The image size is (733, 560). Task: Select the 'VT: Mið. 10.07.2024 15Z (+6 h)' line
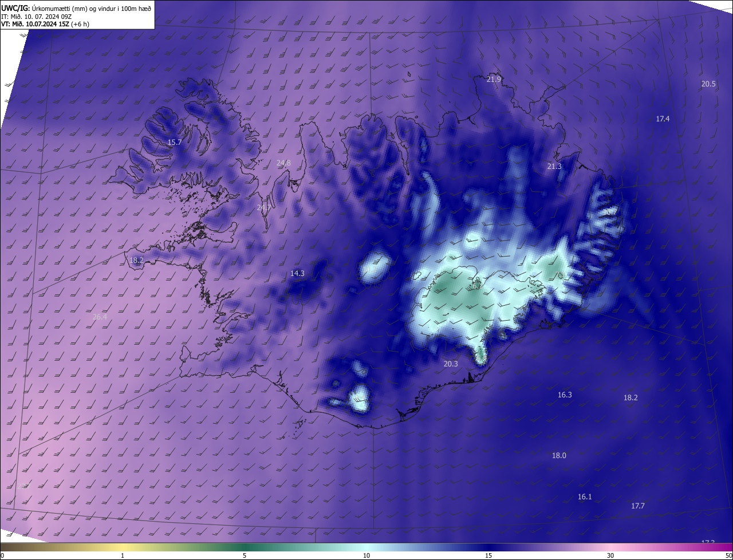[45, 24]
